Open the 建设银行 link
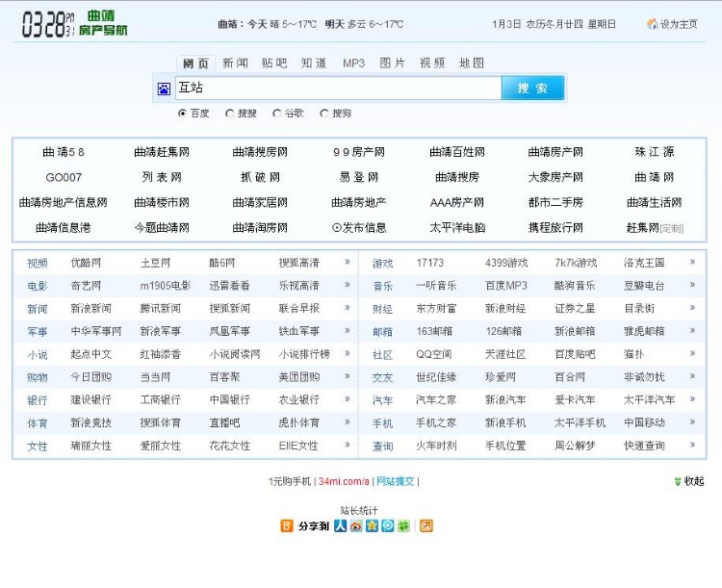The width and height of the screenshot is (722, 588). pyautogui.click(x=91, y=399)
